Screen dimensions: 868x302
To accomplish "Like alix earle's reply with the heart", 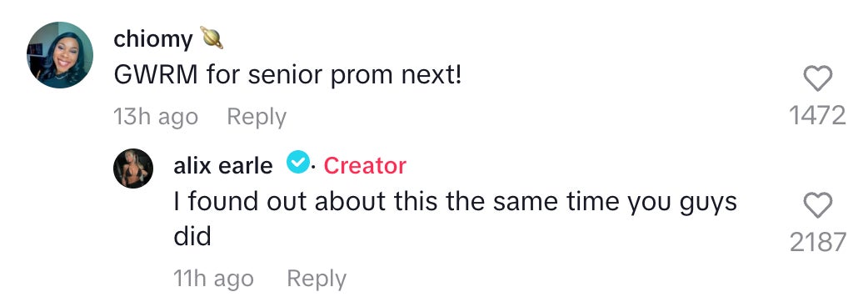I will click(818, 205).
